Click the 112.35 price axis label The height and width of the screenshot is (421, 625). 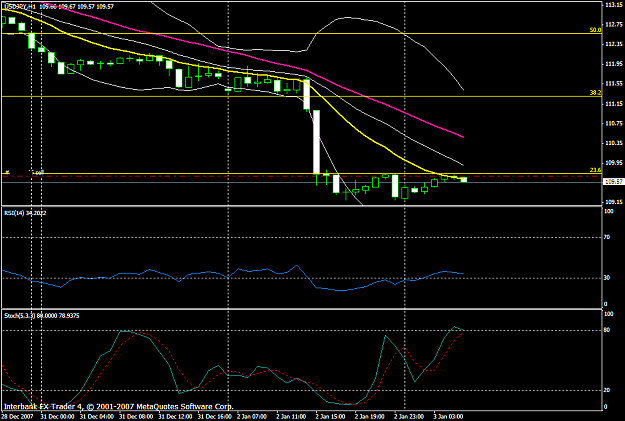point(613,44)
